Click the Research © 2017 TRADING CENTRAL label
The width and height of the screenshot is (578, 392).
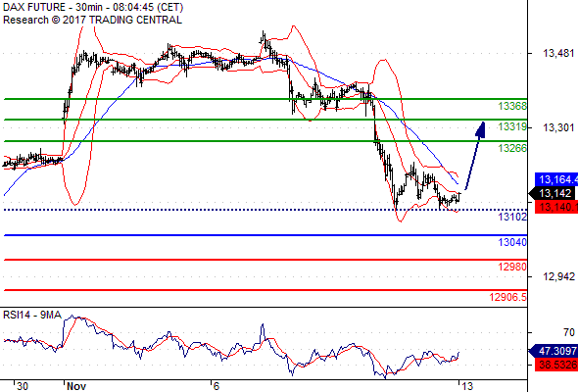coord(92,20)
